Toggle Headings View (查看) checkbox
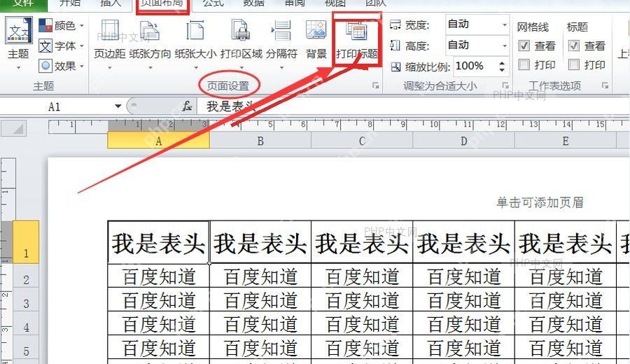The height and width of the screenshot is (364, 630). (574, 45)
